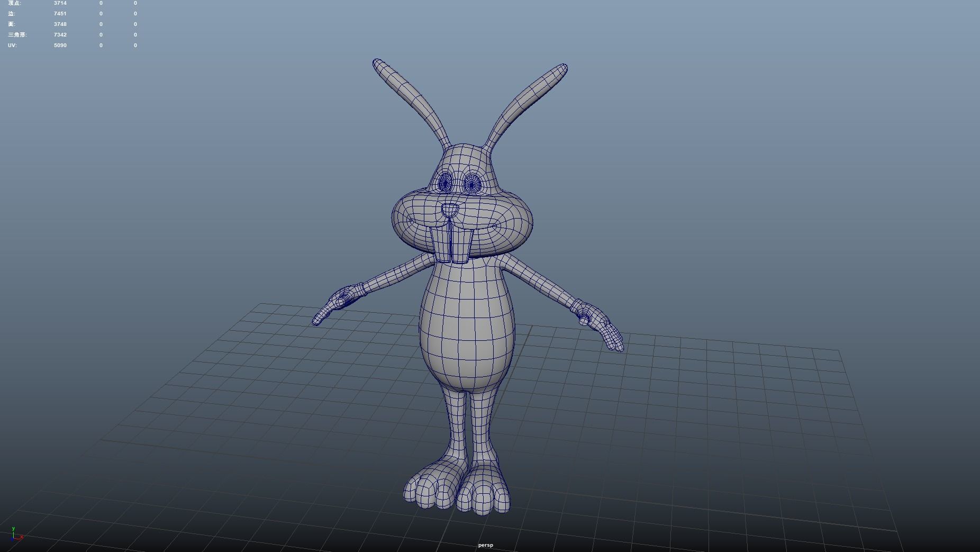Select the rabbit's nose
This screenshot has width=980, height=552.
tap(450, 210)
